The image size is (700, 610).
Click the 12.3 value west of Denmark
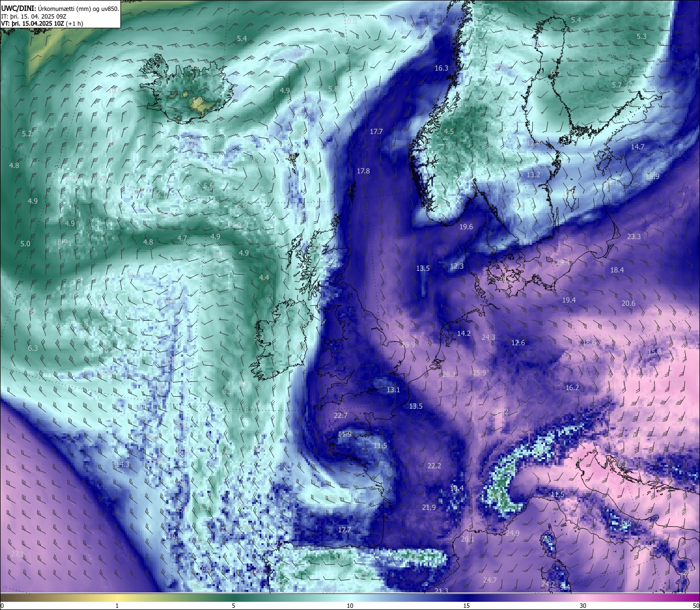tap(457, 266)
